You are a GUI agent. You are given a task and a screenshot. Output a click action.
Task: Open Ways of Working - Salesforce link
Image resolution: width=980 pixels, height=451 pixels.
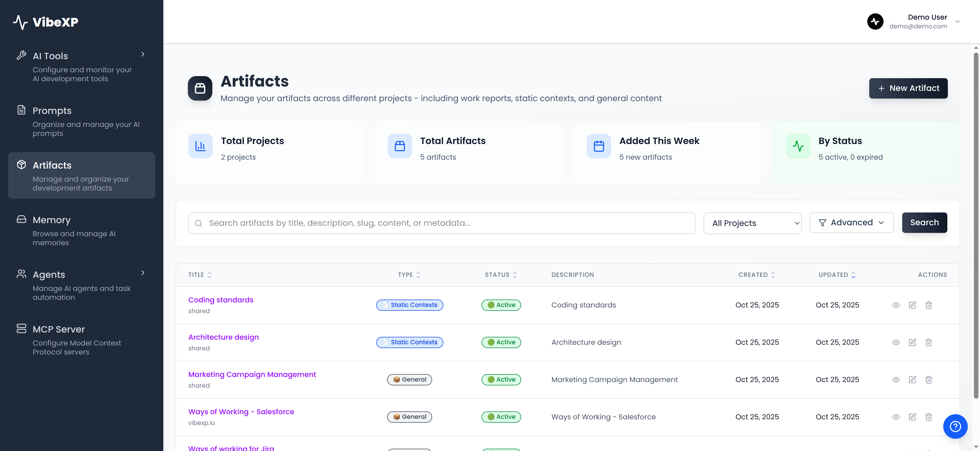241,412
